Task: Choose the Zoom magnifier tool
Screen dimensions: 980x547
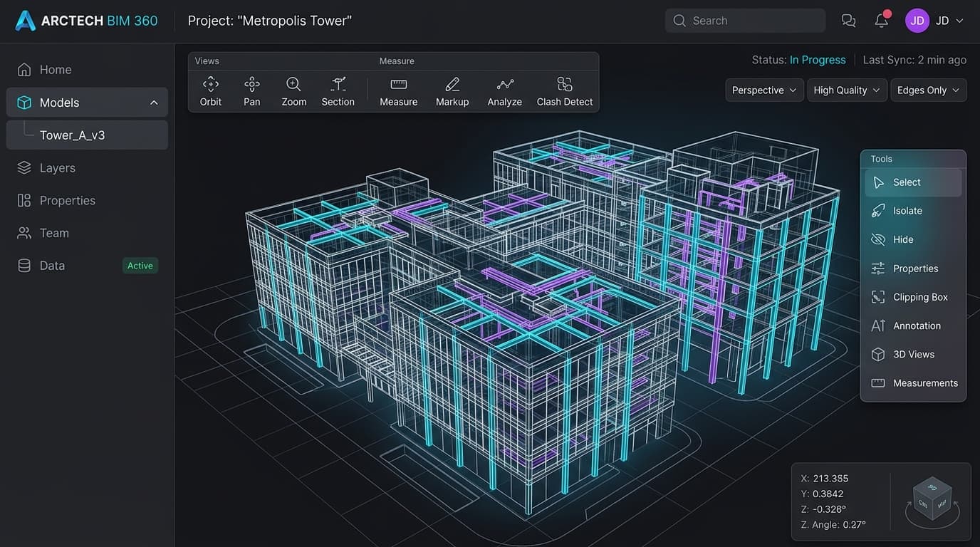Action: click(x=293, y=92)
